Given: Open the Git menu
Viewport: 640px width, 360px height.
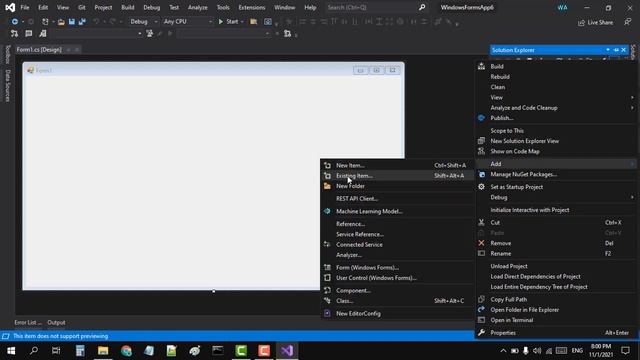Looking at the screenshot, I should [x=82, y=7].
